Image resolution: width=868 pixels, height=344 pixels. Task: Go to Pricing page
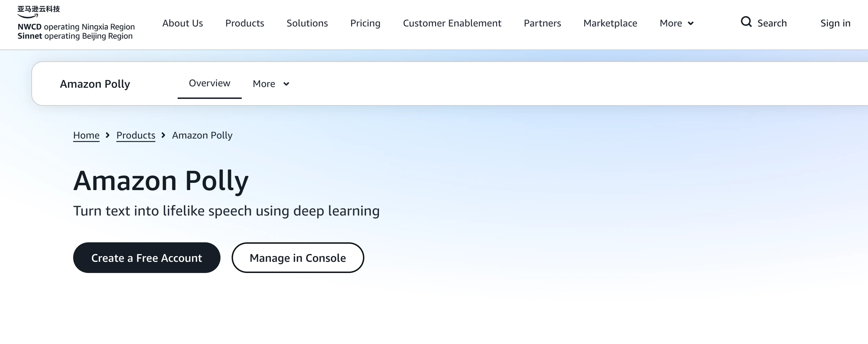pyautogui.click(x=365, y=23)
